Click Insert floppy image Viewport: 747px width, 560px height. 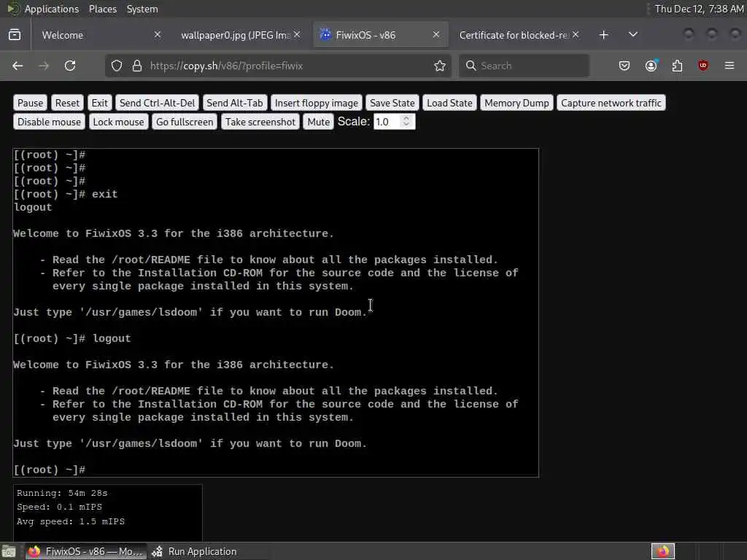coord(317,103)
